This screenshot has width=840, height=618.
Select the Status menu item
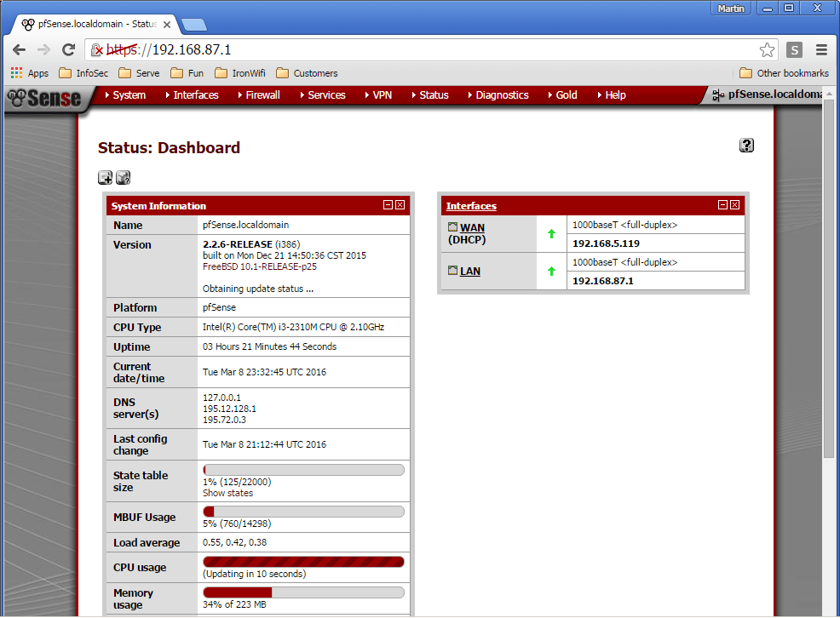(x=434, y=94)
